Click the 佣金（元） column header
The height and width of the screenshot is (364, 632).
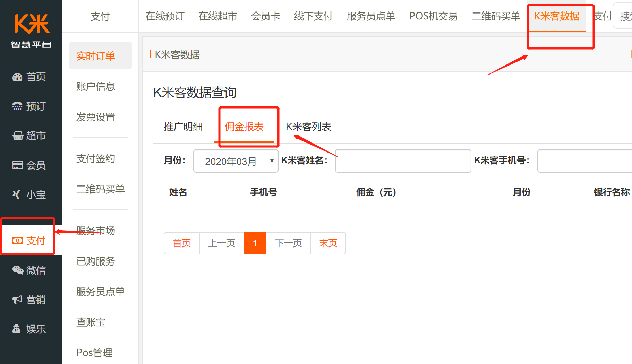pos(376,192)
